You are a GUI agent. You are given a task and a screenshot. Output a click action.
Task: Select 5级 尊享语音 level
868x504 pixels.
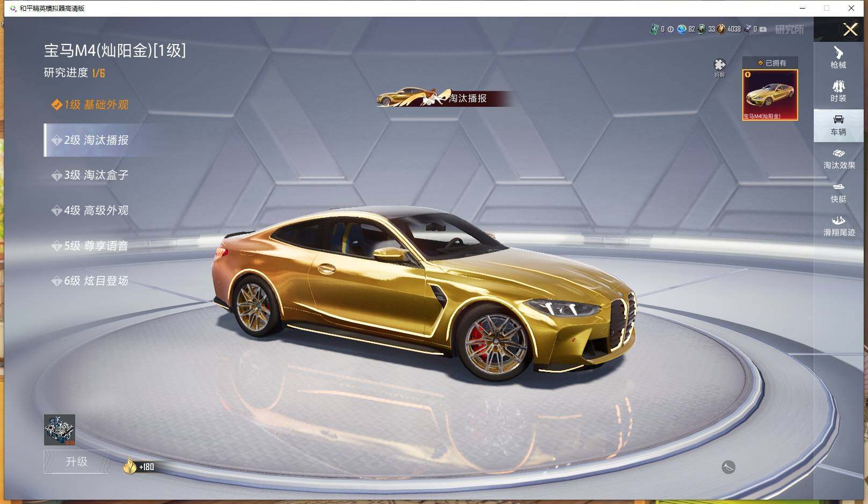point(90,246)
